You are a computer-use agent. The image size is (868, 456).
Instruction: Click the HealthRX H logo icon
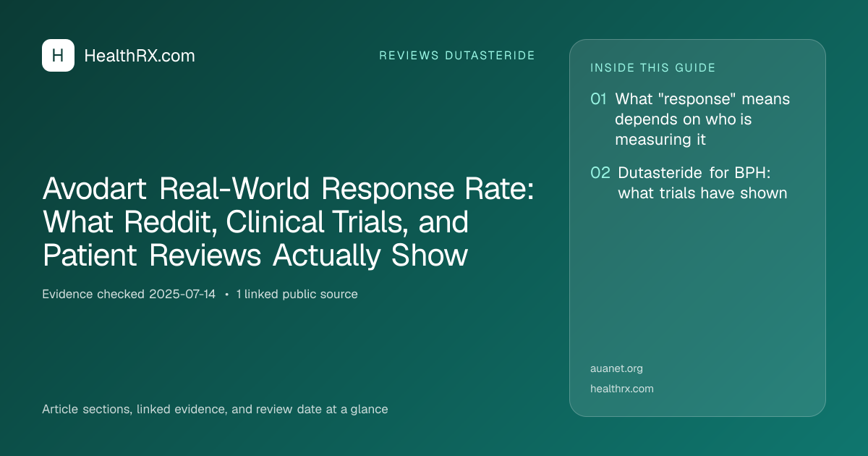[58, 56]
